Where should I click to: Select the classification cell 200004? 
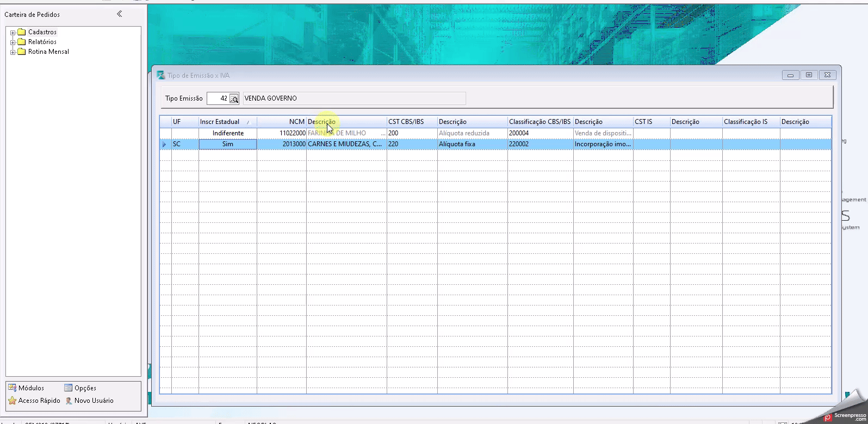(x=541, y=133)
